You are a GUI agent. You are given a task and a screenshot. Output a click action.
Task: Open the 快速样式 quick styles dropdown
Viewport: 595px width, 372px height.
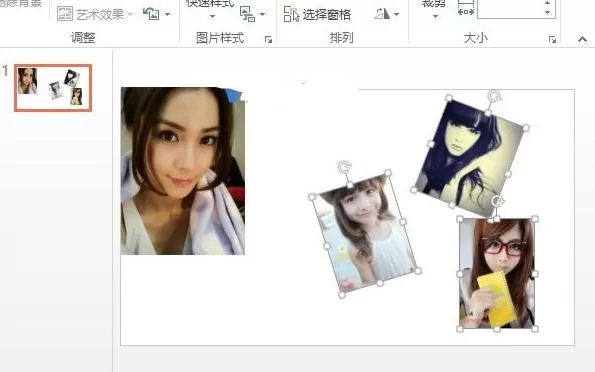[212, 16]
